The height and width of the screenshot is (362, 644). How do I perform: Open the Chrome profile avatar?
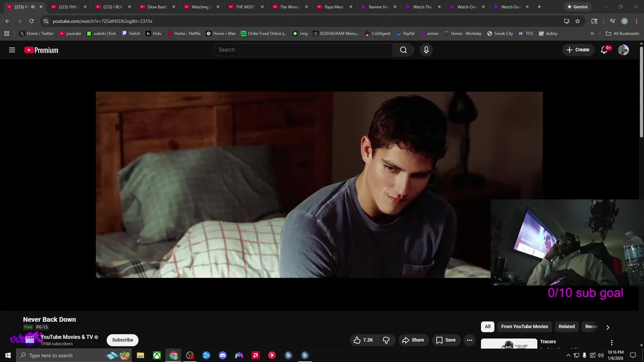624,21
